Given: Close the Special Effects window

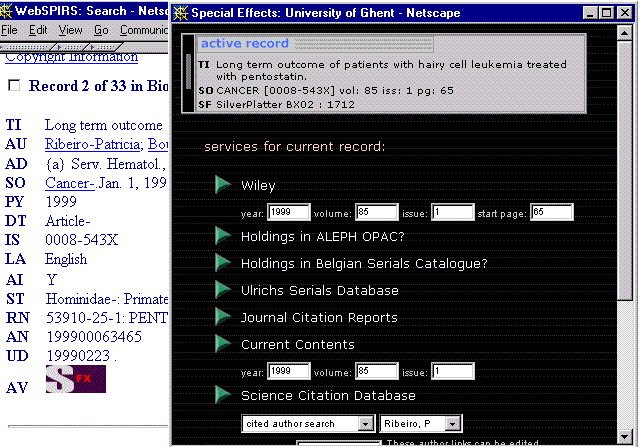Looking at the screenshot, I should (624, 13).
